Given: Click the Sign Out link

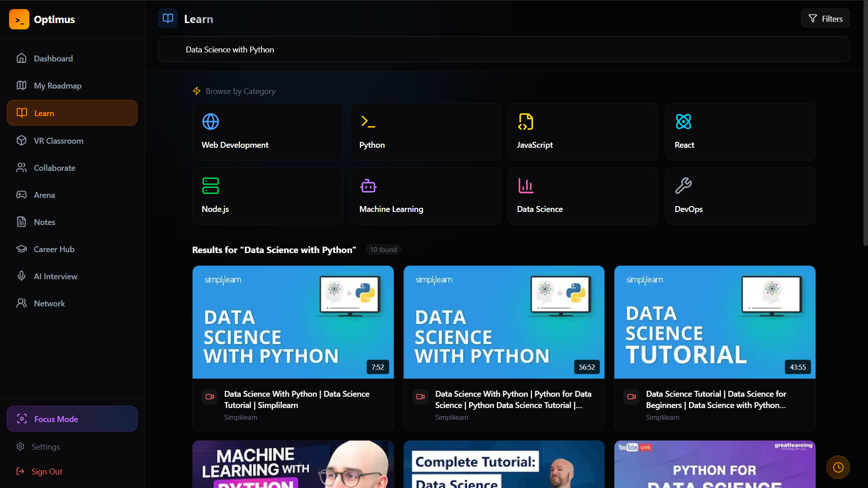Looking at the screenshot, I should 47,472.
